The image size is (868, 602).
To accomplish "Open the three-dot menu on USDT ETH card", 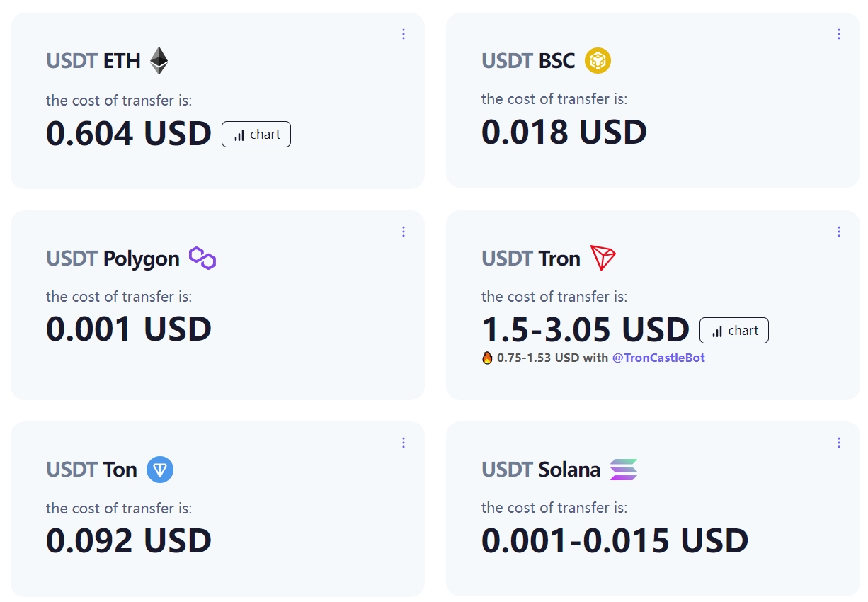I will click(404, 34).
